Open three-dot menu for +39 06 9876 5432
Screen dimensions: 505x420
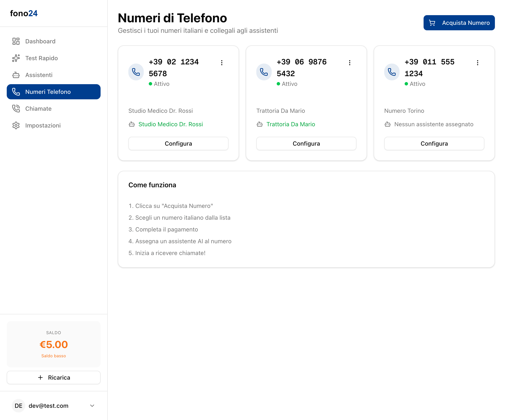point(350,63)
